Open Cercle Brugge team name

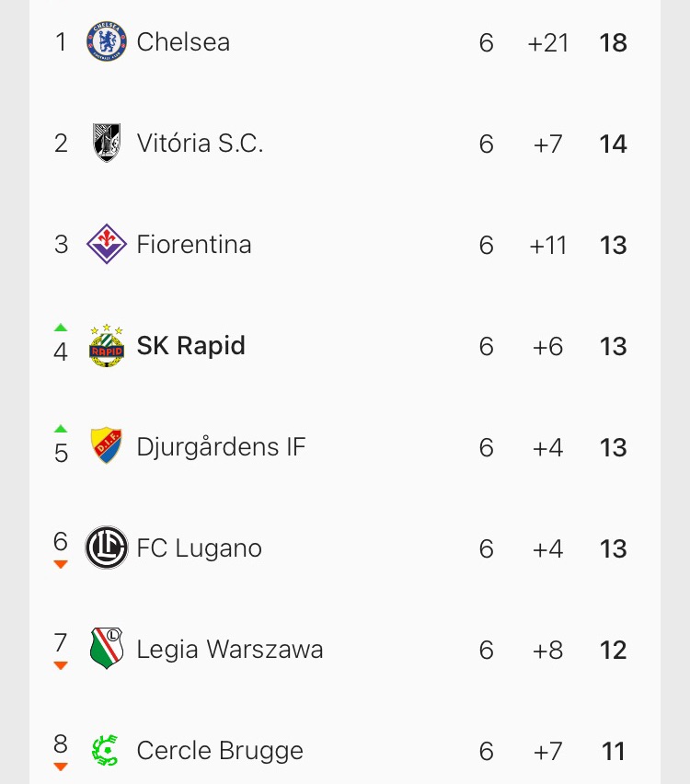click(x=219, y=751)
